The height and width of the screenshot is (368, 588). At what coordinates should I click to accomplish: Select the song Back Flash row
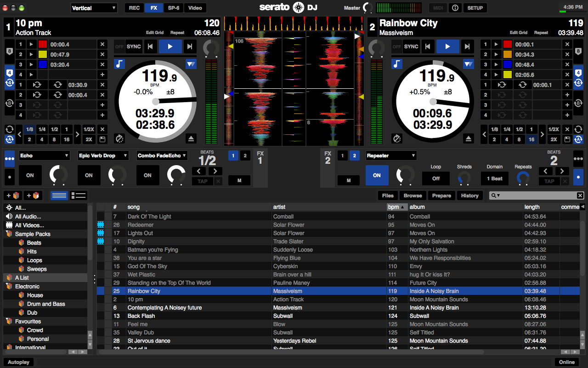338,316
